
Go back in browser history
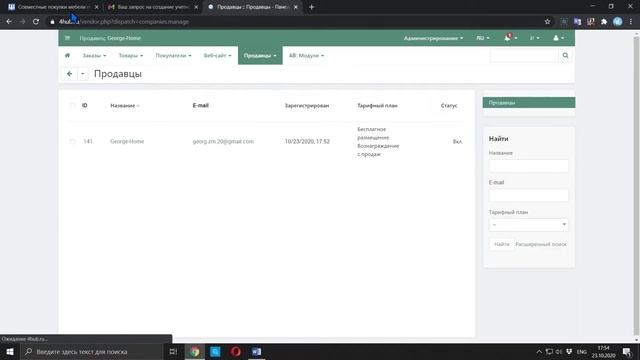coord(9,22)
